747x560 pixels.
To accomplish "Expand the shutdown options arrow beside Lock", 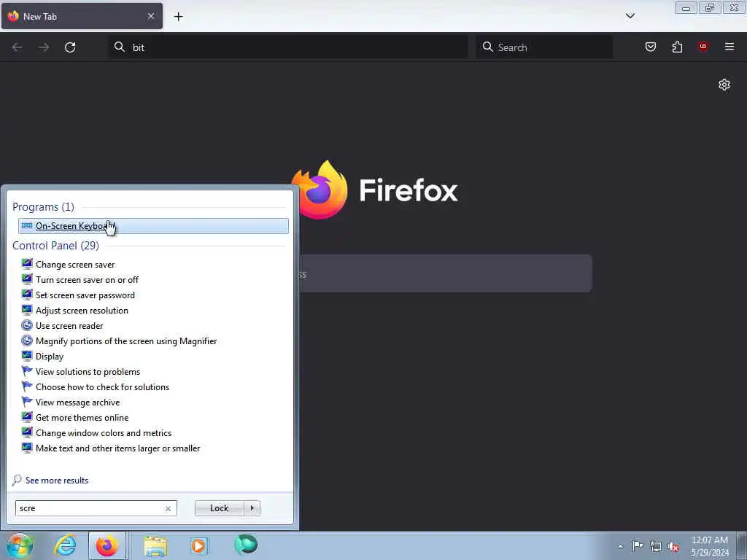I will click(x=252, y=508).
